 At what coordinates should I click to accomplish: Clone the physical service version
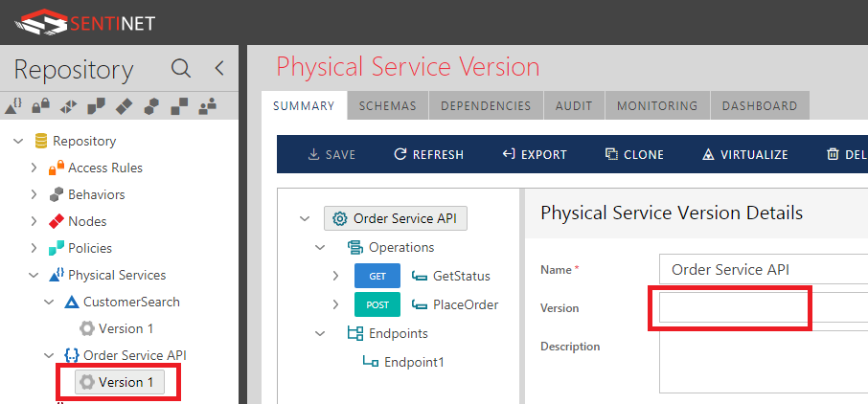coord(634,154)
